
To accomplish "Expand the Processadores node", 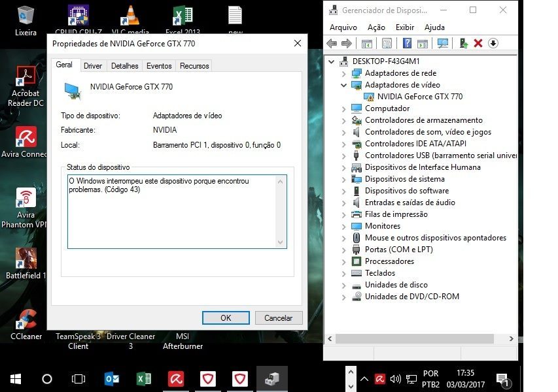I will (x=344, y=261).
